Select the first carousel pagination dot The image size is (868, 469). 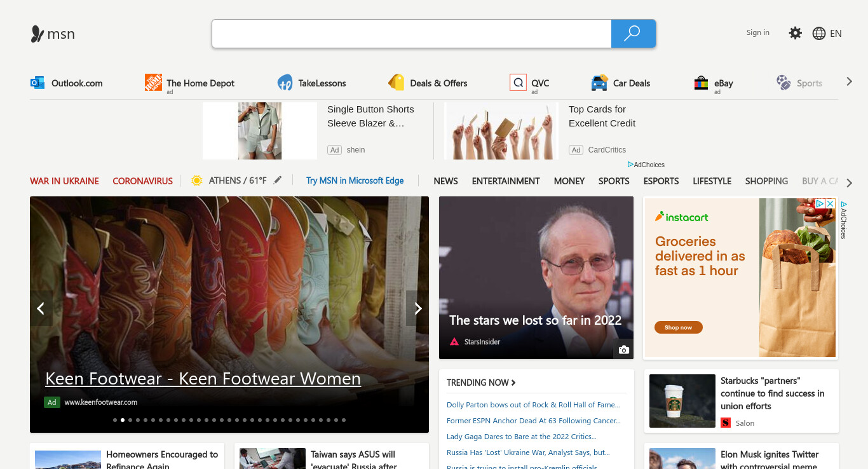click(115, 420)
